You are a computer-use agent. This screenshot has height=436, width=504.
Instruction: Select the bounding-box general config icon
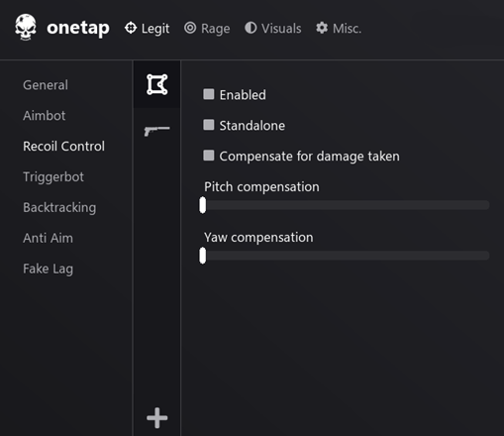[x=157, y=84]
